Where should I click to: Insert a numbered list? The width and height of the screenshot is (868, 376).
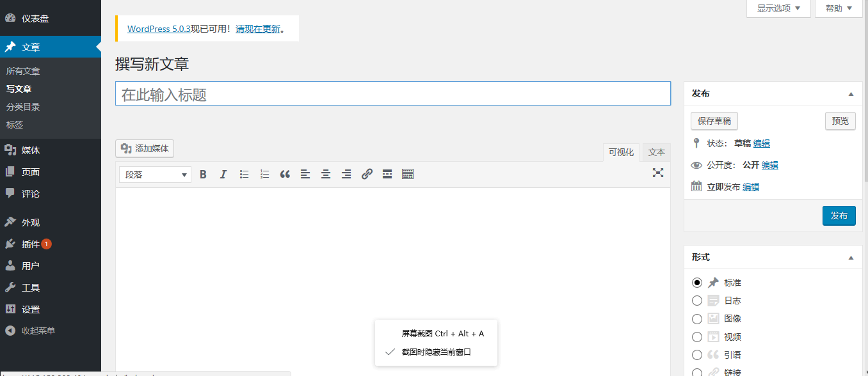pos(264,174)
